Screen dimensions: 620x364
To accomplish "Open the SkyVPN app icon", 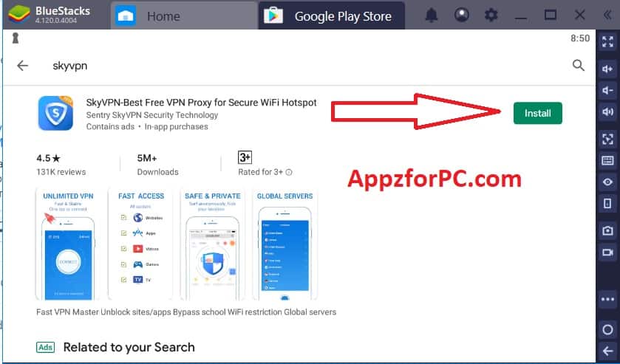I will tap(55, 113).
